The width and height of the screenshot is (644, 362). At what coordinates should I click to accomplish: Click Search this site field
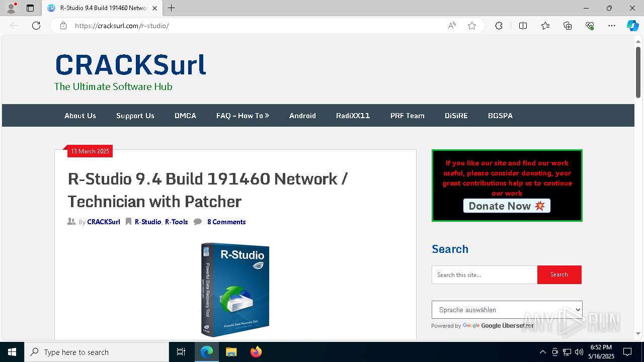tap(485, 275)
